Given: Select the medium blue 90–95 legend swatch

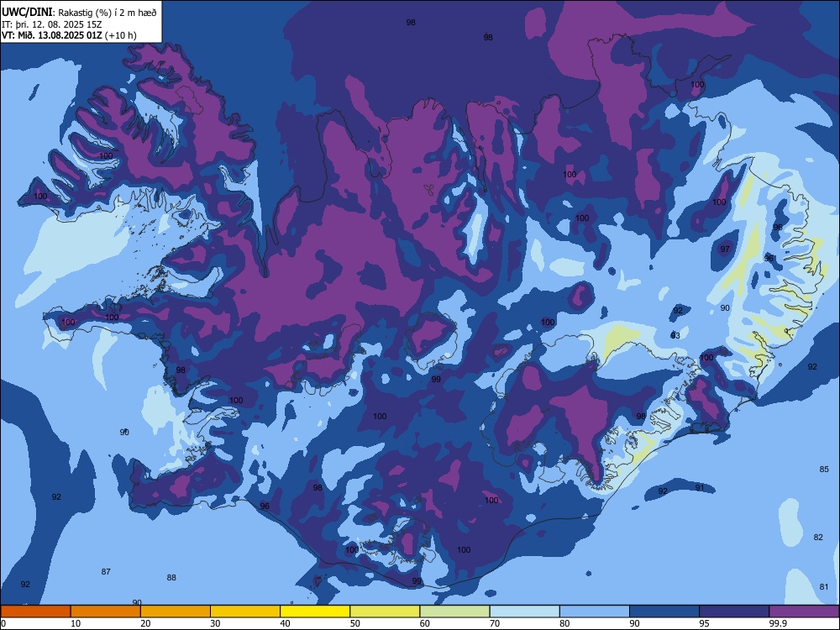Looking at the screenshot, I should (x=664, y=612).
